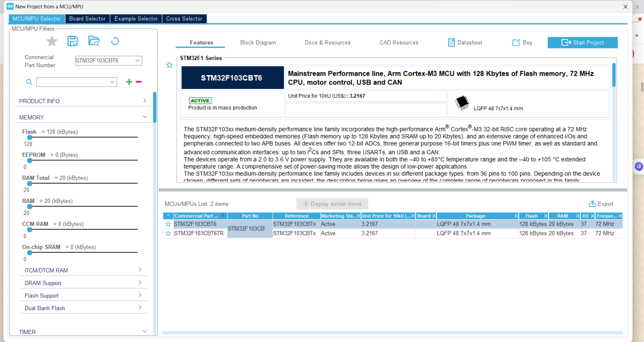Image resolution: width=644 pixels, height=342 pixels.
Task: Expand the Flash Support filter
Action: pyautogui.click(x=140, y=295)
